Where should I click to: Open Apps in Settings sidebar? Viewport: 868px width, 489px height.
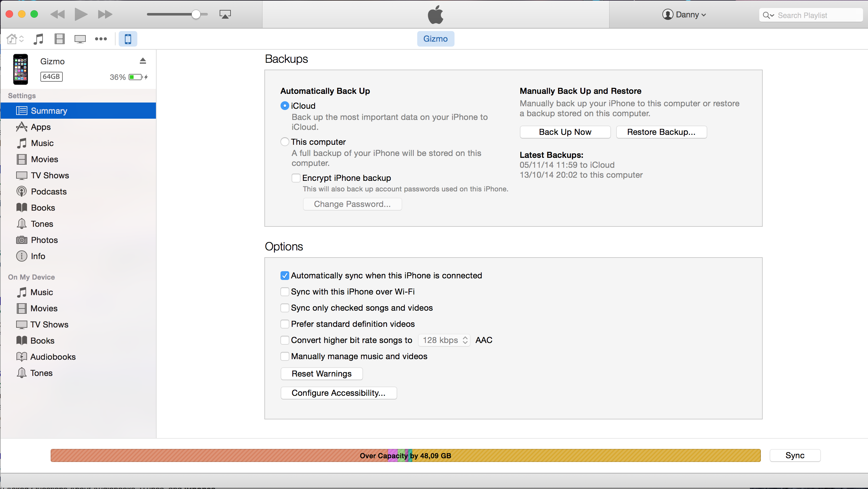pyautogui.click(x=78, y=127)
